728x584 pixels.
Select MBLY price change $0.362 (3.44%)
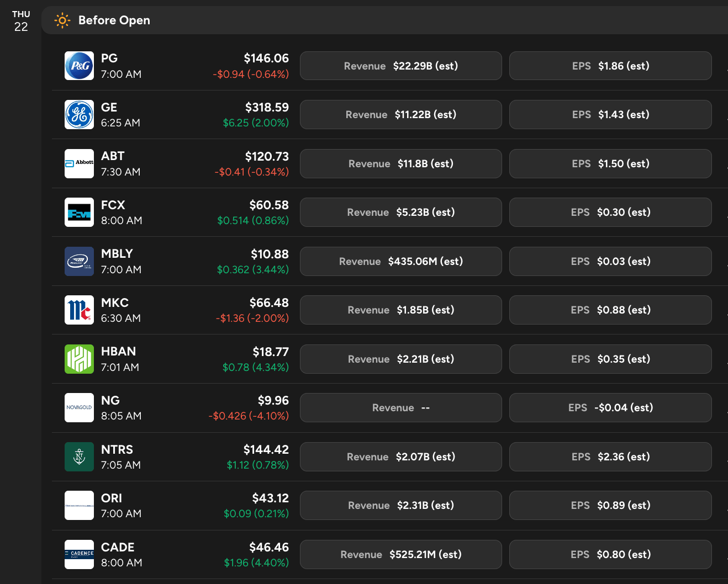click(253, 269)
